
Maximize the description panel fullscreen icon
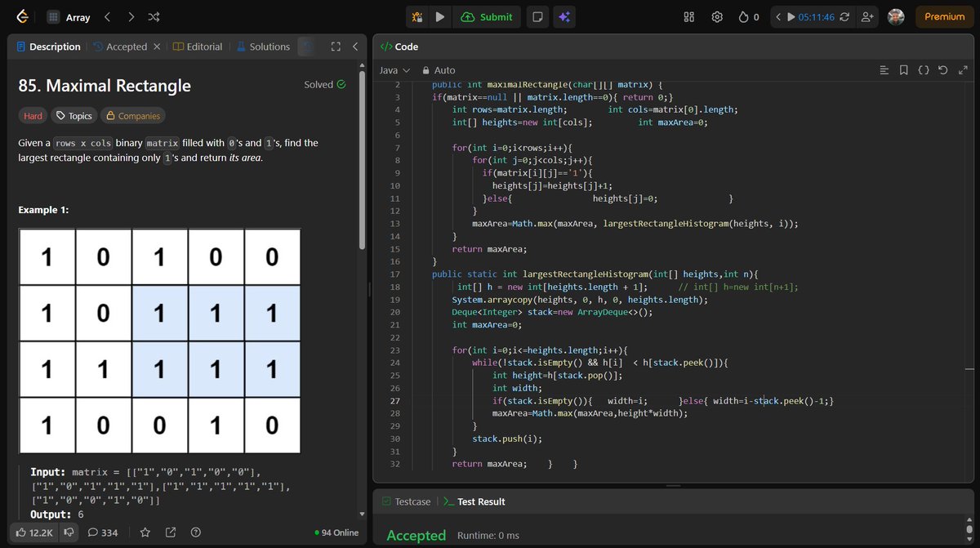[x=335, y=47]
